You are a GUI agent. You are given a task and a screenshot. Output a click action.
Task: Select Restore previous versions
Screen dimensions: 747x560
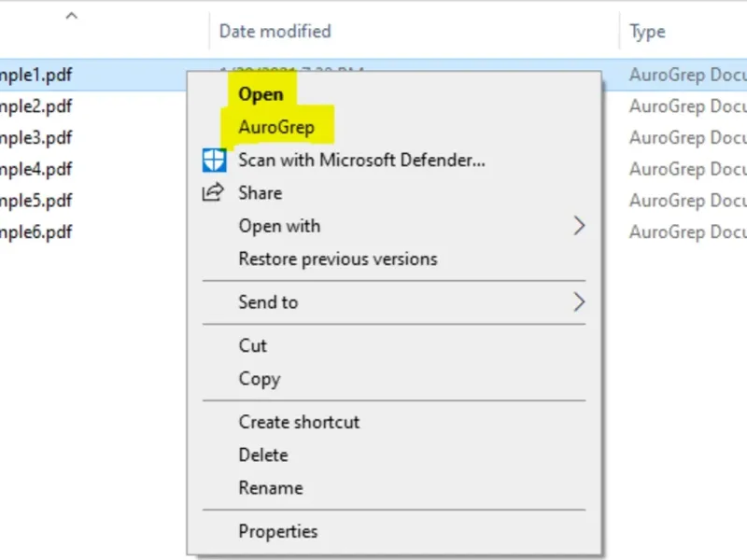[x=337, y=259]
